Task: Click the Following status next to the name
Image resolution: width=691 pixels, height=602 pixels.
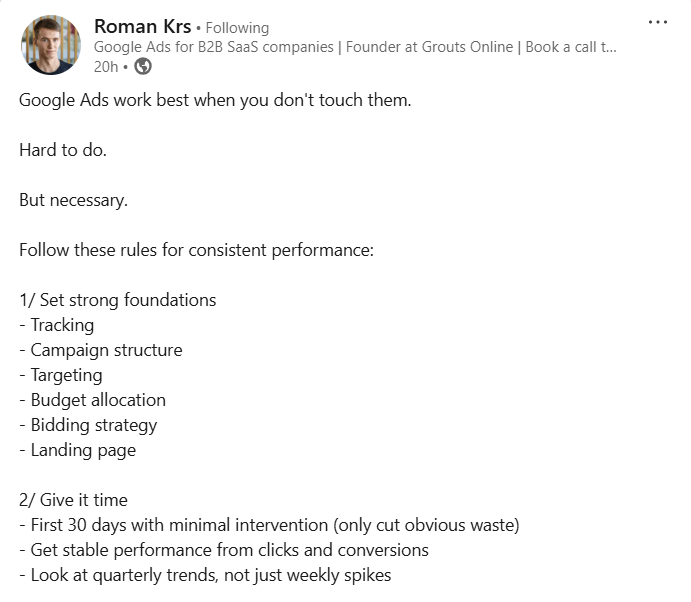Action: [237, 28]
